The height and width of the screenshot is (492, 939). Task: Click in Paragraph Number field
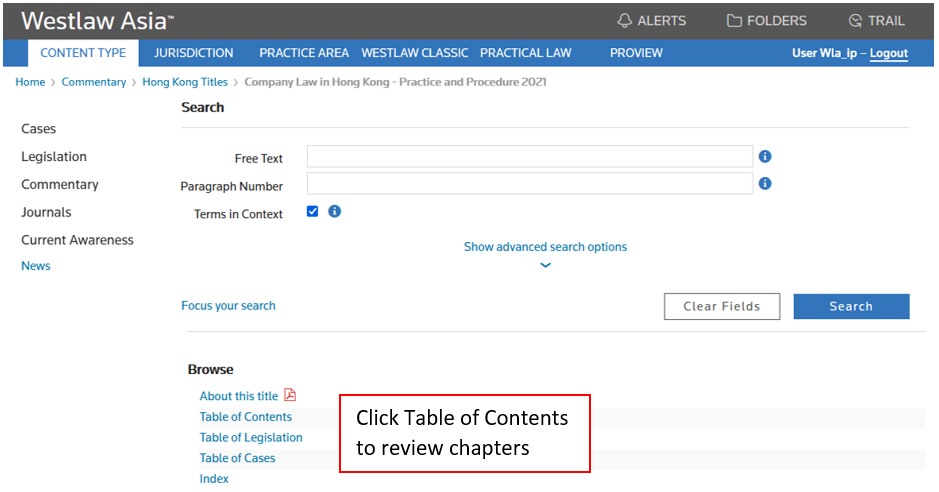click(x=529, y=183)
